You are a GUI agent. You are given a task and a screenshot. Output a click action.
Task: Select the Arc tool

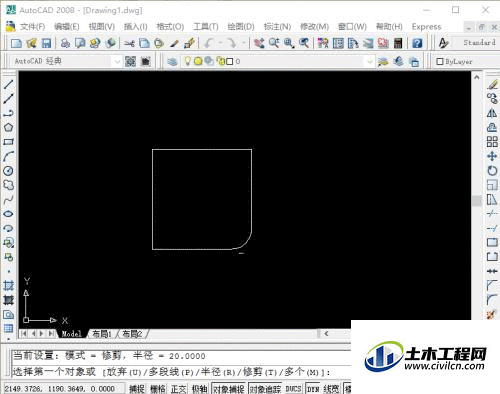(8, 156)
